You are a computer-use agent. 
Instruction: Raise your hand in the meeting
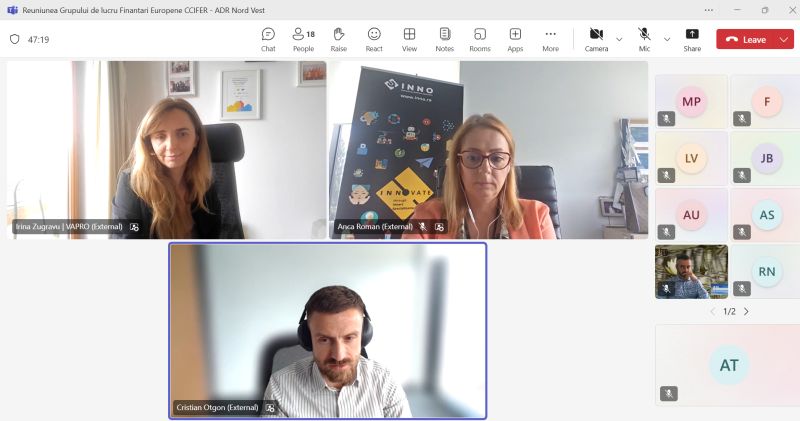coord(339,39)
